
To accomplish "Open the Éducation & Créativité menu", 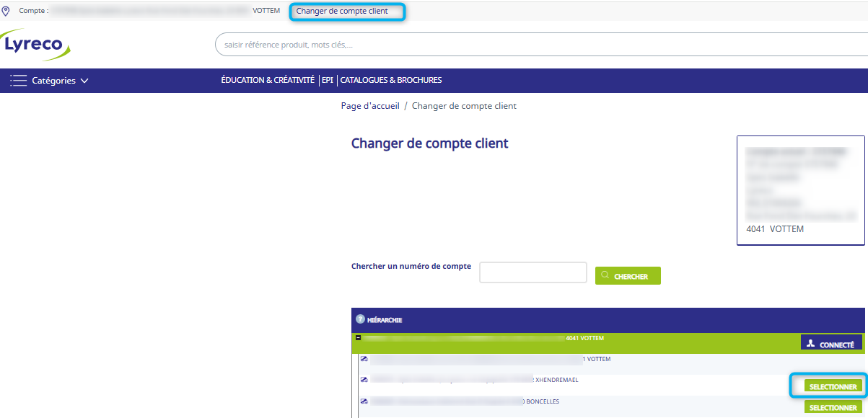I will point(268,80).
